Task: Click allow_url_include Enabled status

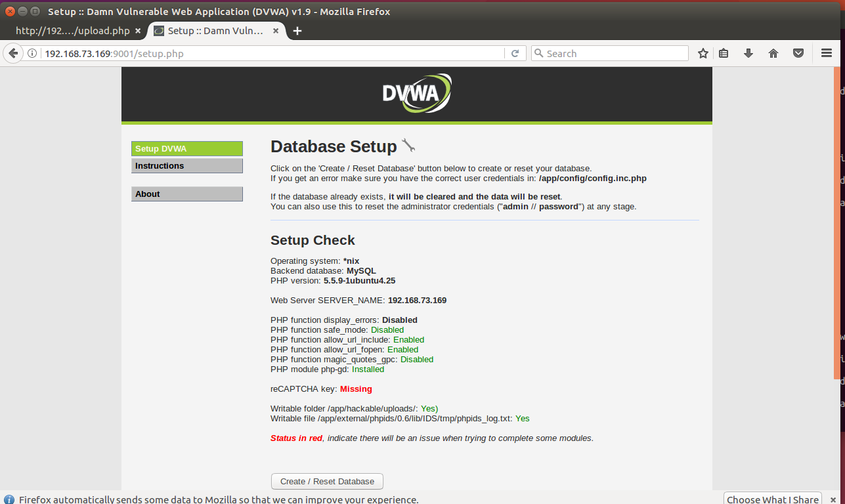Action: click(408, 340)
